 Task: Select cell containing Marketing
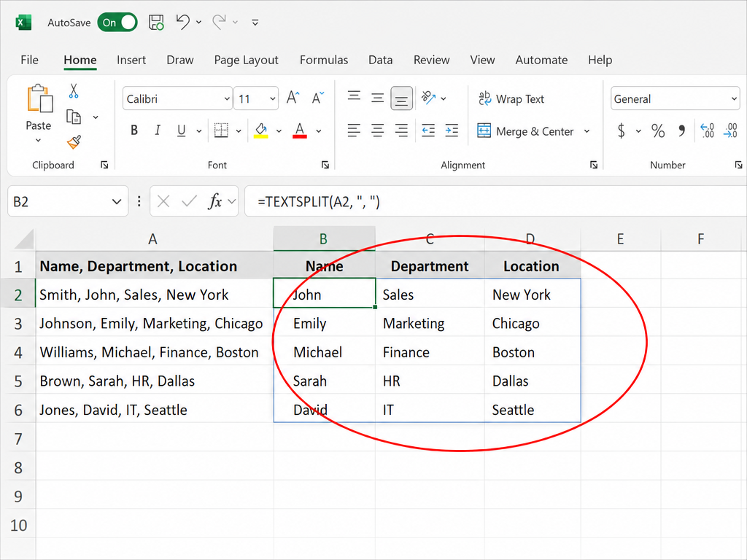(x=430, y=323)
